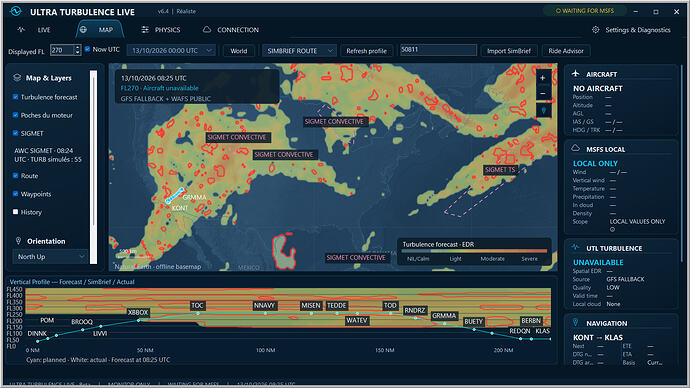Click the airplane icon in Aircraft panel
Viewport: 690px width, 388px height.
[576, 74]
